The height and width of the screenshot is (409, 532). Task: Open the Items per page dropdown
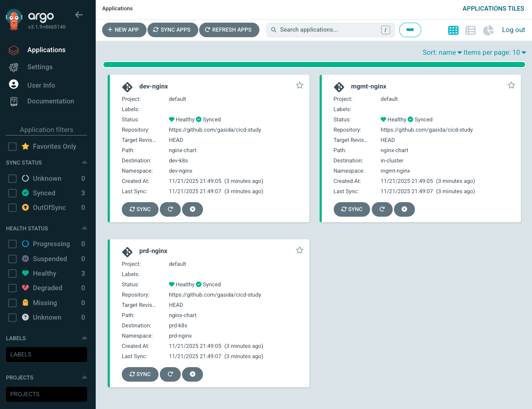pyautogui.click(x=495, y=53)
